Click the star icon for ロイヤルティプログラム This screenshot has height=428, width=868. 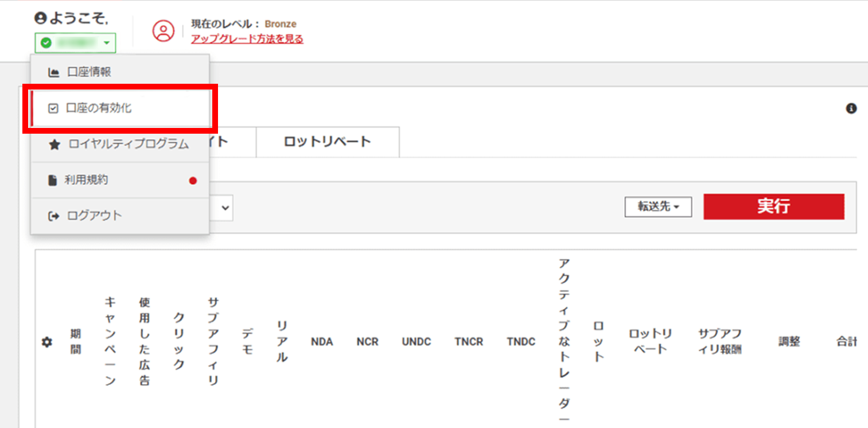[54, 145]
